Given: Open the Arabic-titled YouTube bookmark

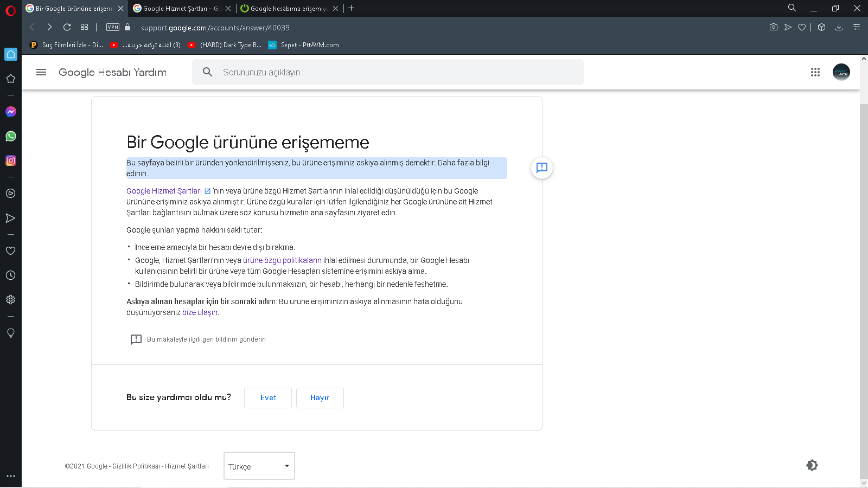Looking at the screenshot, I should [x=146, y=45].
